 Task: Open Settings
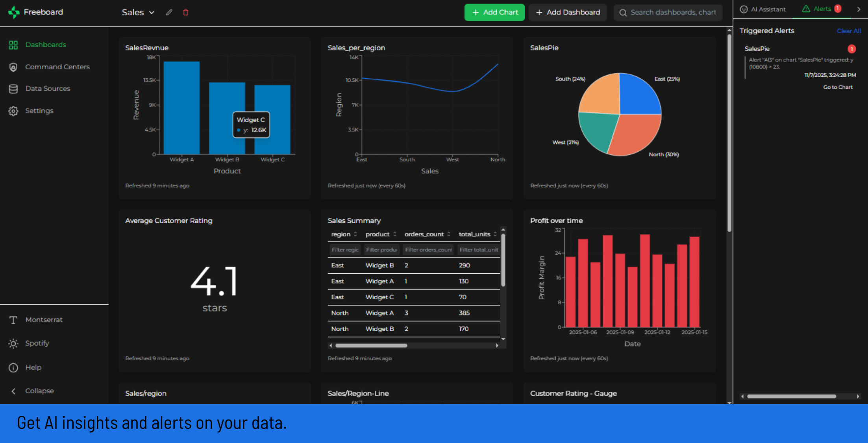pos(39,111)
